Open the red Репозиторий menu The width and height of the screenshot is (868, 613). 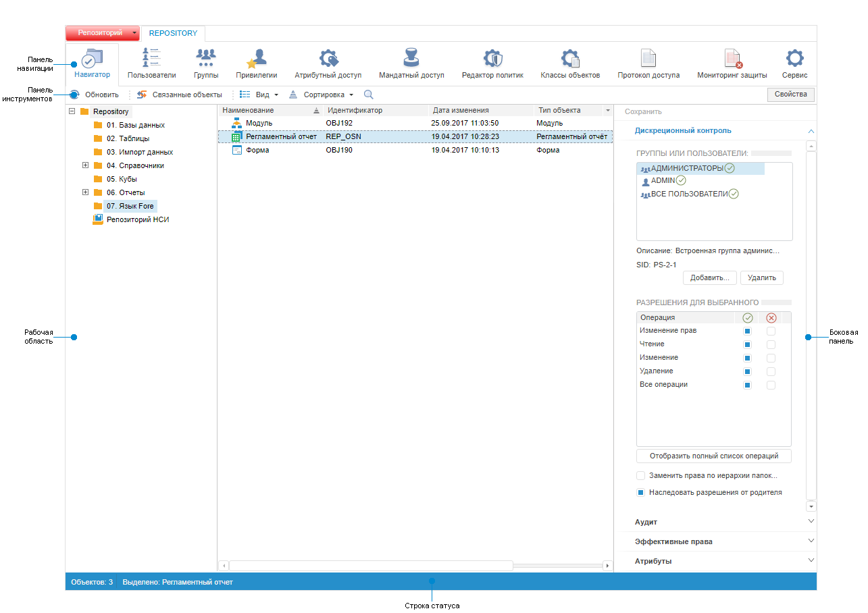click(102, 33)
